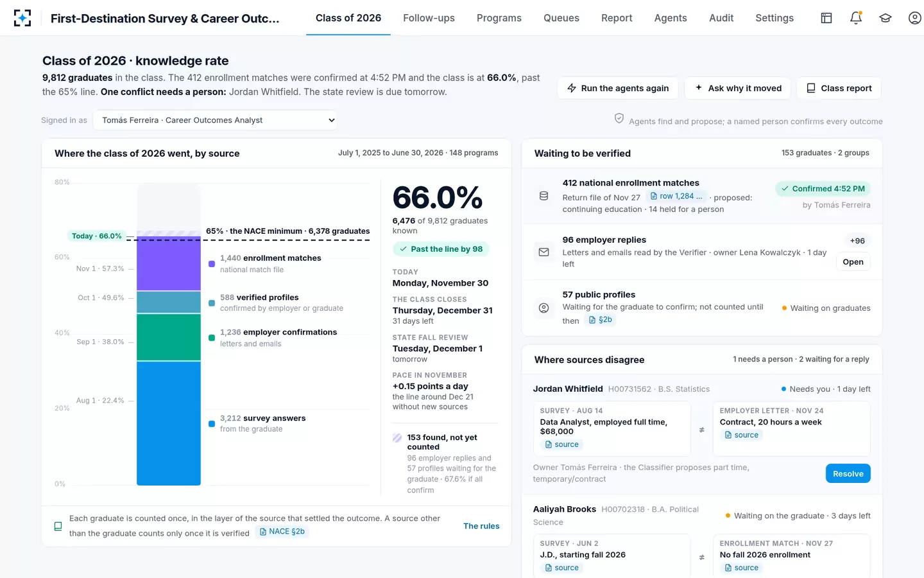This screenshot has height=578, width=924.
Task: Open the Queues tab
Action: (x=561, y=18)
